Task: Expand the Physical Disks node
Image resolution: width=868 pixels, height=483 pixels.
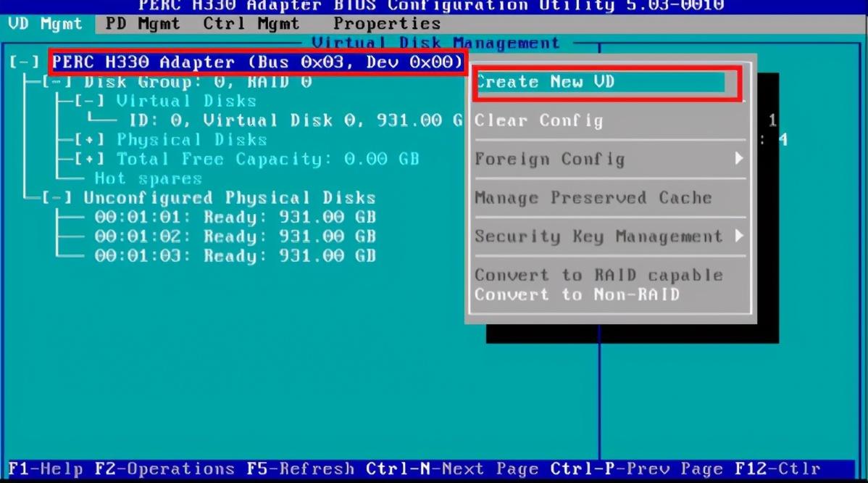Action: 90,140
